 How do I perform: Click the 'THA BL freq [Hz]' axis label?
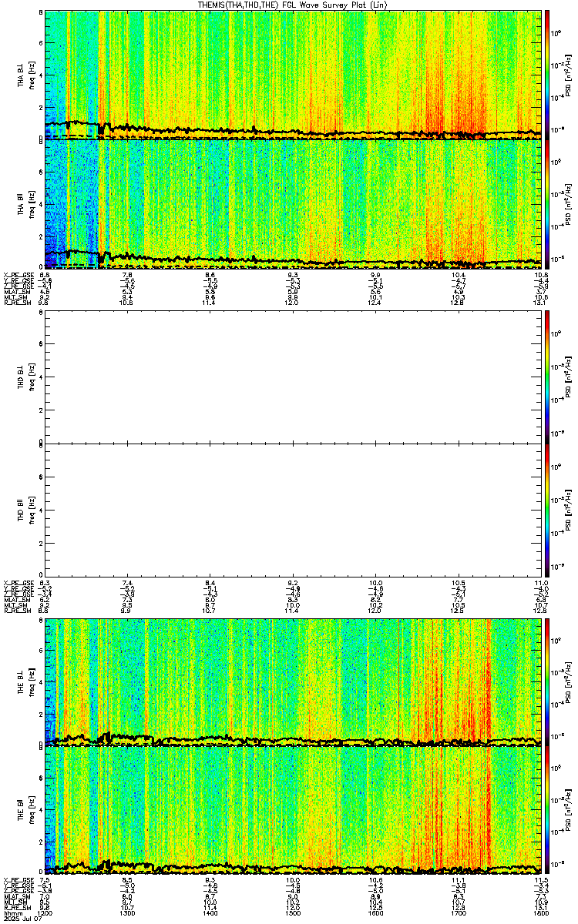26,75
